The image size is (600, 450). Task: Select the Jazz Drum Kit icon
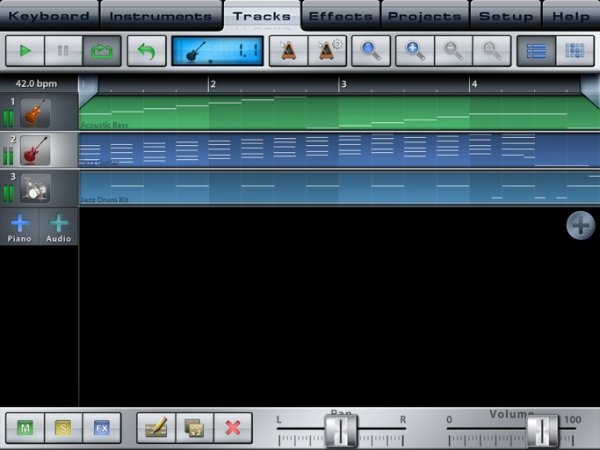point(35,187)
